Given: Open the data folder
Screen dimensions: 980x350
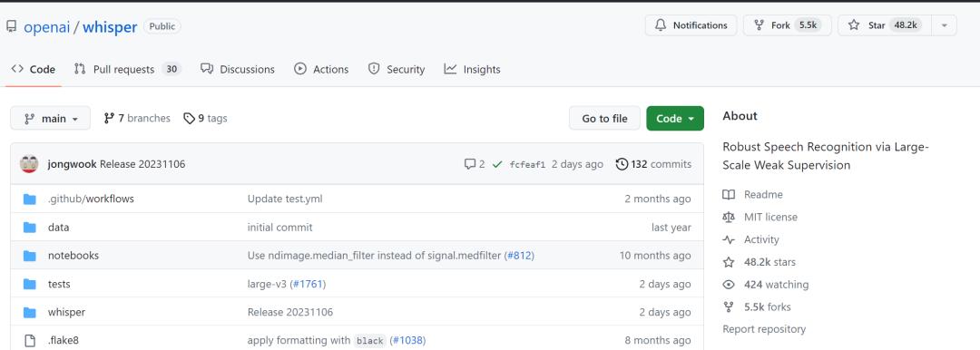Looking at the screenshot, I should click(x=59, y=228).
